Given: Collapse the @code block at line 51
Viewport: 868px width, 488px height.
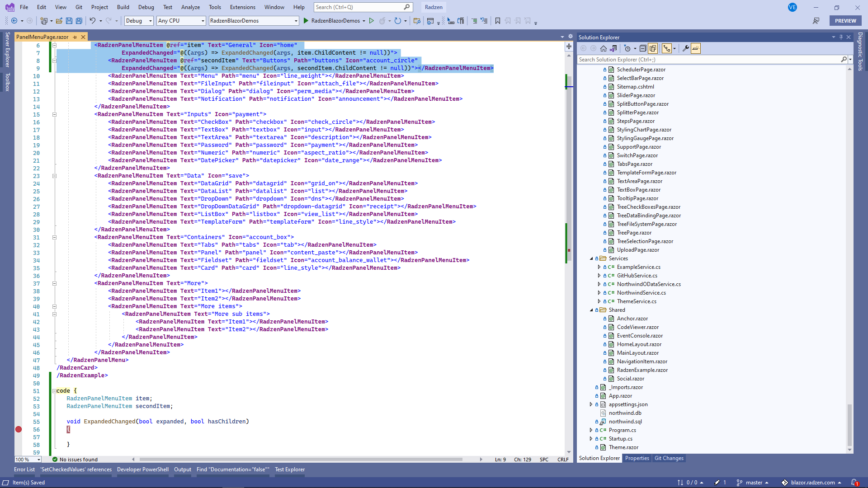Looking at the screenshot, I should [x=54, y=391].
